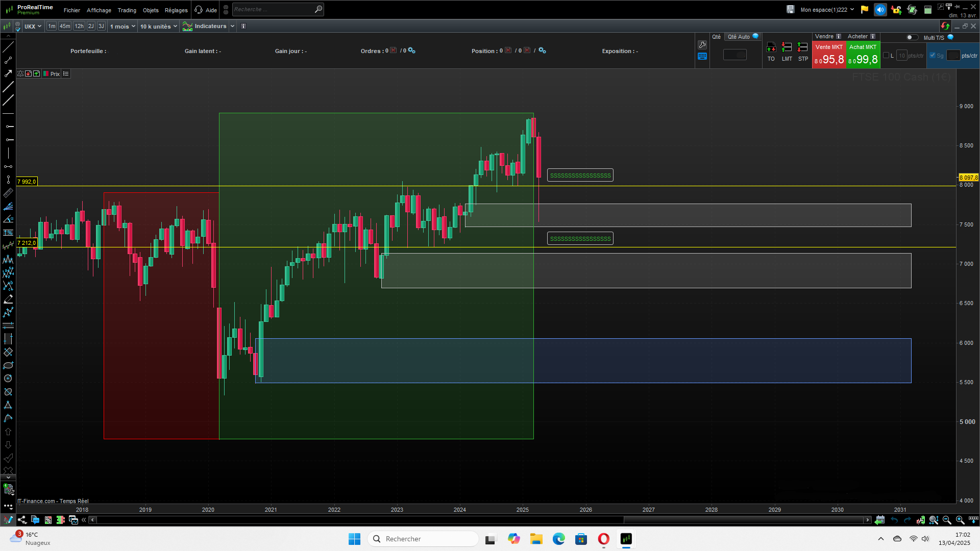
Task: Click the Achat MKT buy button
Action: pyautogui.click(x=863, y=55)
